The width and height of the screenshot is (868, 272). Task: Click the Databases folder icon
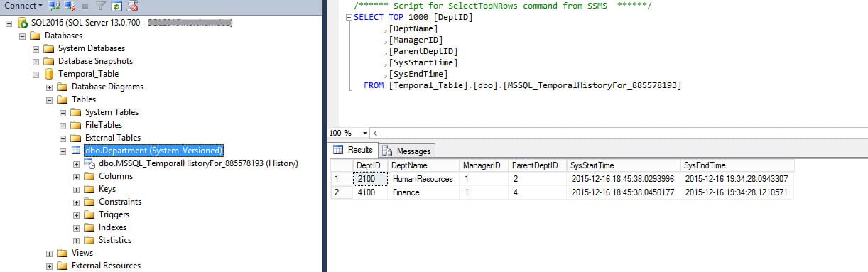pos(36,36)
